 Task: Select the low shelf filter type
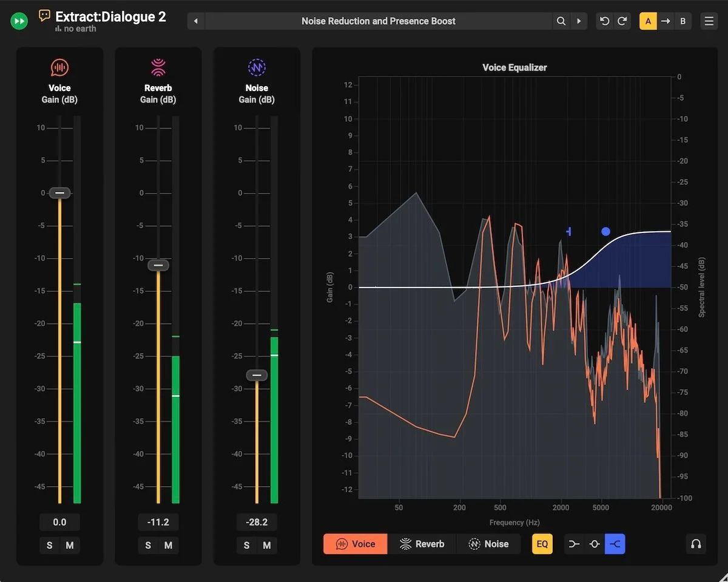[573, 544]
